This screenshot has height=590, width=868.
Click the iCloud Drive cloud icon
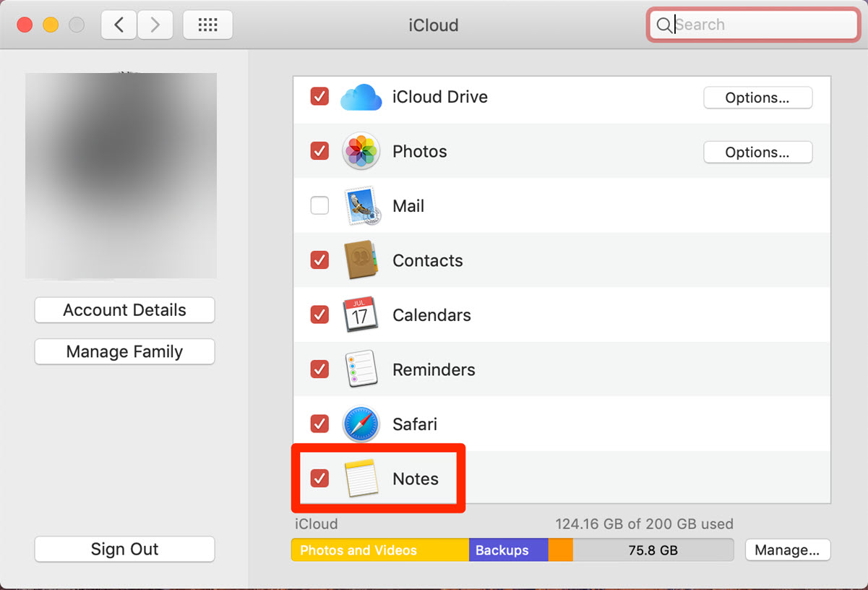coord(361,97)
